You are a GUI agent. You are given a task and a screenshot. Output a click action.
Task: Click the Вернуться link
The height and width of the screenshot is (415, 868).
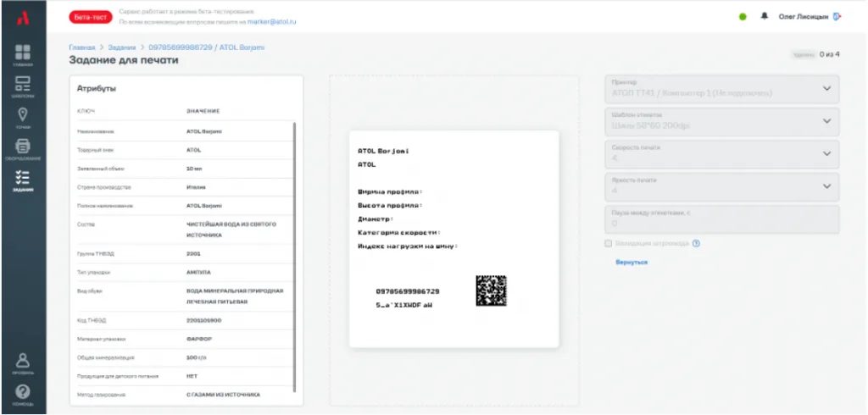[x=632, y=263]
